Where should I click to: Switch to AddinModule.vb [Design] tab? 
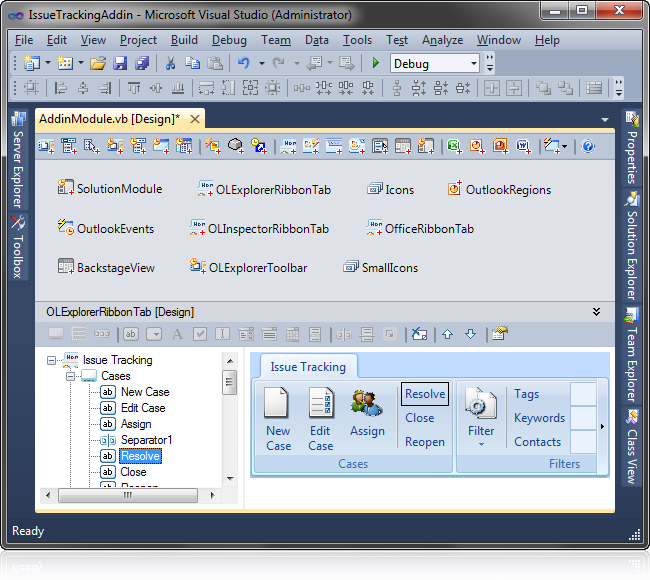click(109, 119)
